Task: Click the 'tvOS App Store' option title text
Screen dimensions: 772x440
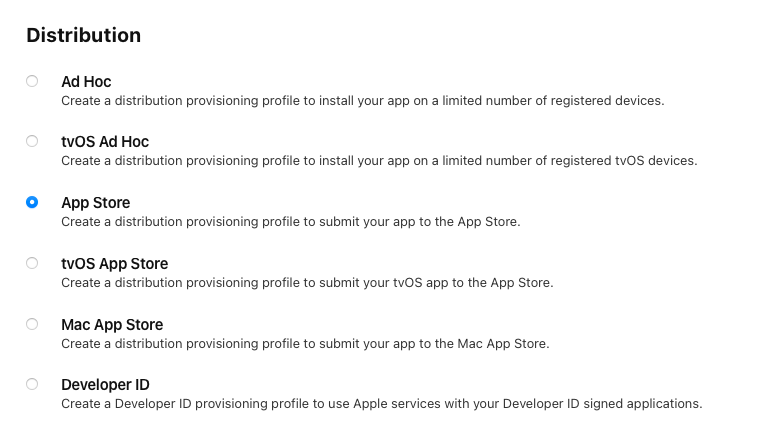Action: 115,264
